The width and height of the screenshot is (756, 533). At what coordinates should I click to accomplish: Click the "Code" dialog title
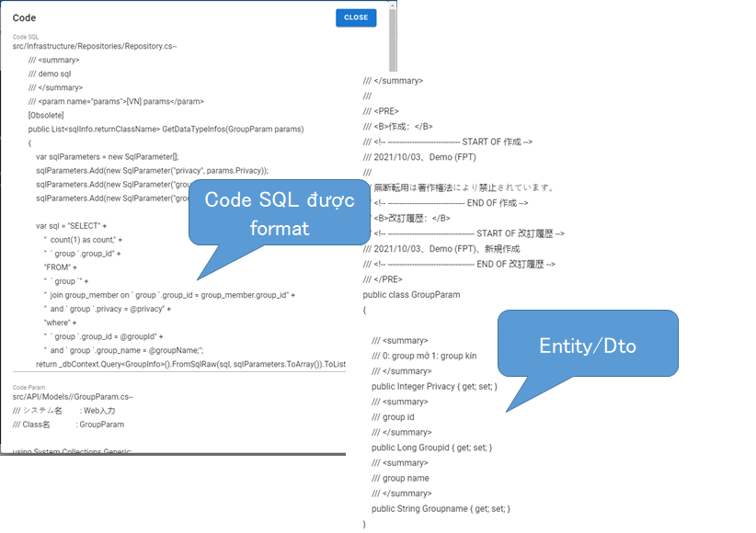coord(24,17)
